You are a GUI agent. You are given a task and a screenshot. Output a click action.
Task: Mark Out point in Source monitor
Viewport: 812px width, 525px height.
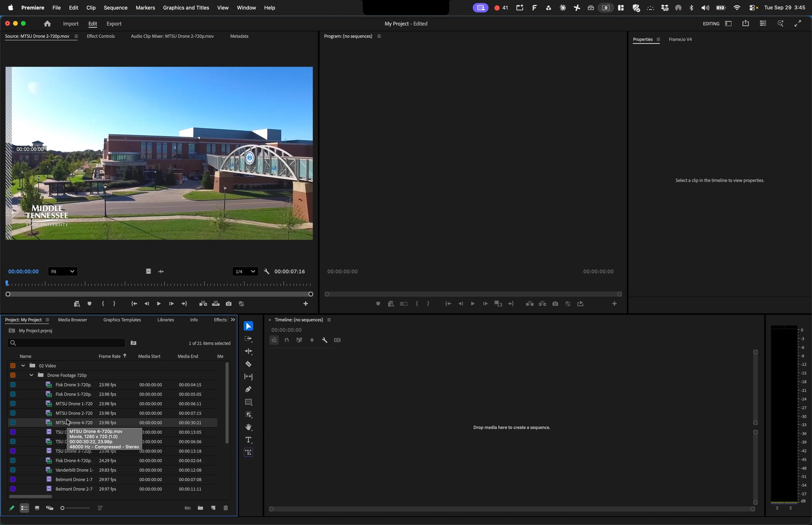coord(114,304)
